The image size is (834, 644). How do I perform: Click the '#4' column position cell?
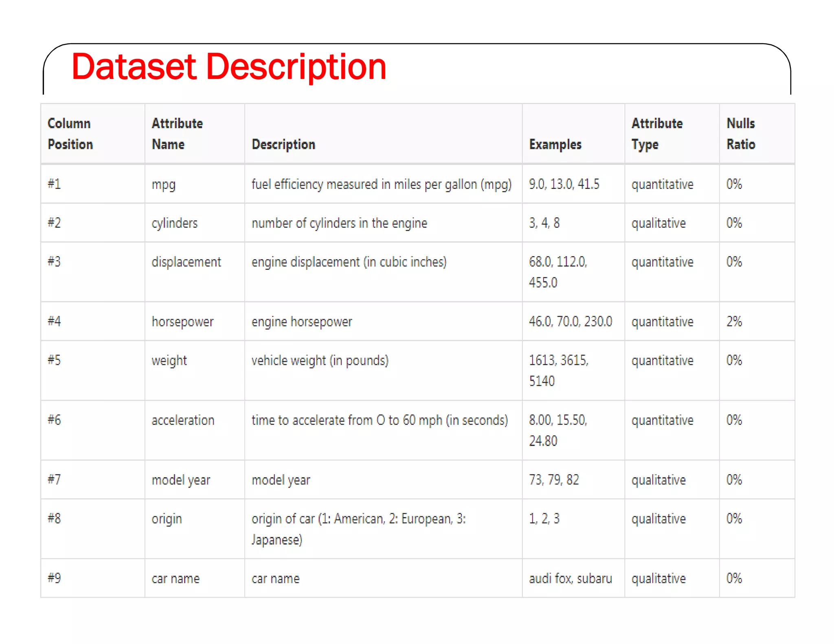coord(93,321)
